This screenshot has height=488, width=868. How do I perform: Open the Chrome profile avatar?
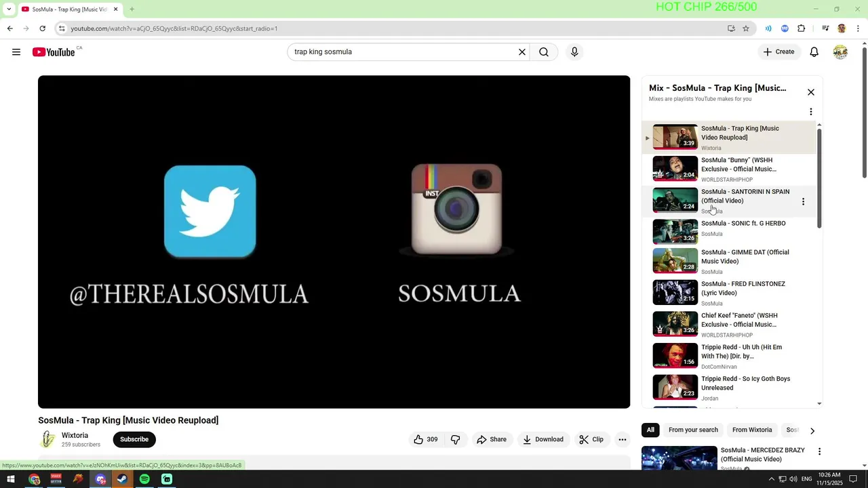pos(842,28)
